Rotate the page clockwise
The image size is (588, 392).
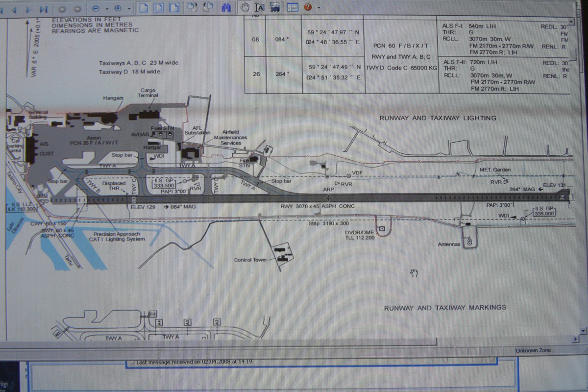point(193,7)
